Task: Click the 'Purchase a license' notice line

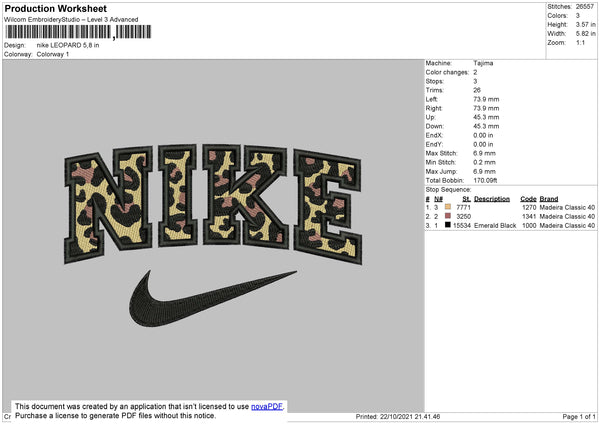Action: (x=115, y=416)
